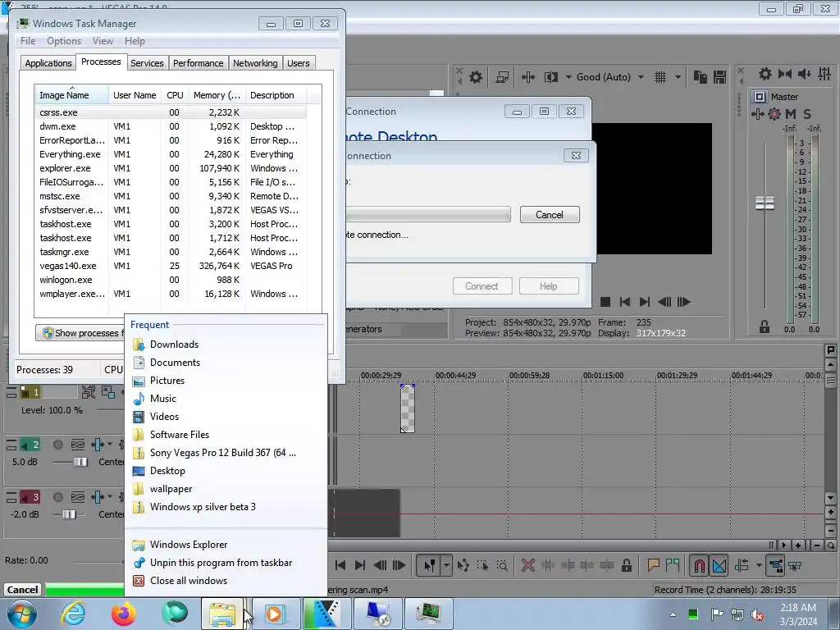Click the Overlays grid icon in preview
The width and height of the screenshot is (840, 630).
(660, 77)
